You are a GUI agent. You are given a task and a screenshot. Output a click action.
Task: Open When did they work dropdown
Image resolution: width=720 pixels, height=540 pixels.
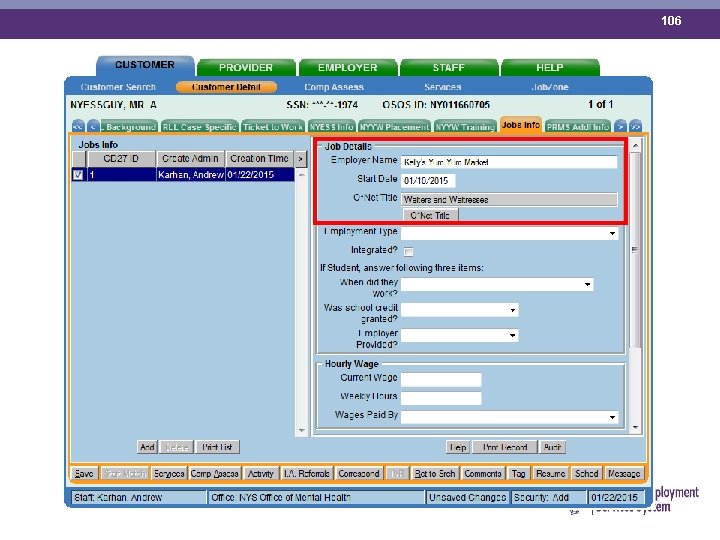587,285
